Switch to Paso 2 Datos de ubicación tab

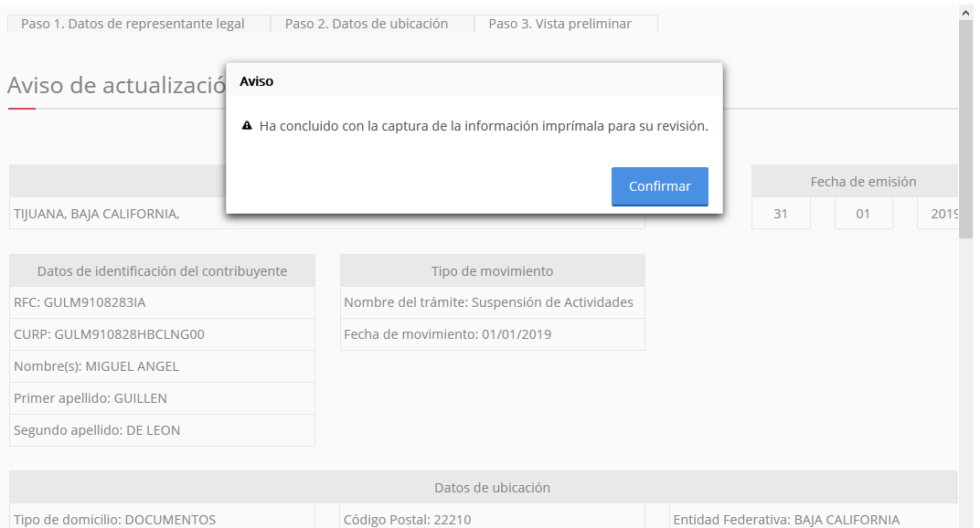(367, 24)
